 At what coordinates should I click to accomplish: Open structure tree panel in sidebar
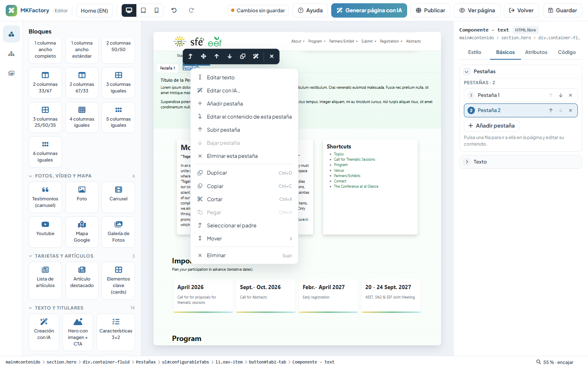pyautogui.click(x=11, y=54)
